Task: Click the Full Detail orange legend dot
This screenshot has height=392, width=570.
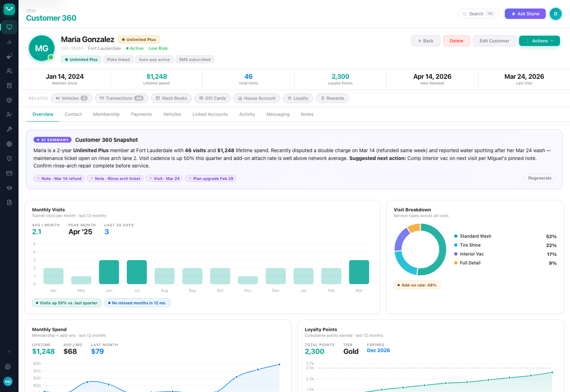Action: 456,263
